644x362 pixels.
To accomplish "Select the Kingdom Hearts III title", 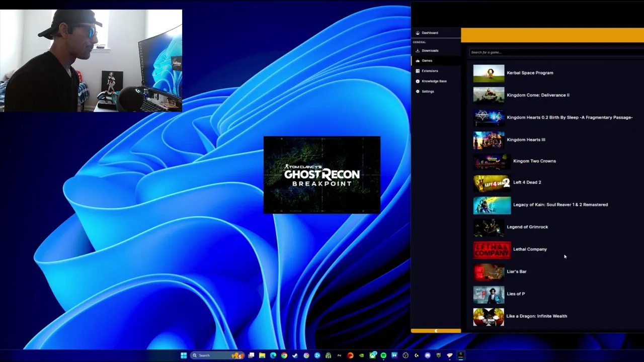I will [x=526, y=140].
